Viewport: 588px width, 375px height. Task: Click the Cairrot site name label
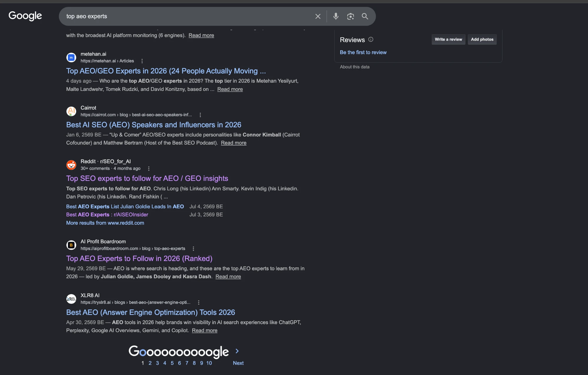click(x=88, y=108)
